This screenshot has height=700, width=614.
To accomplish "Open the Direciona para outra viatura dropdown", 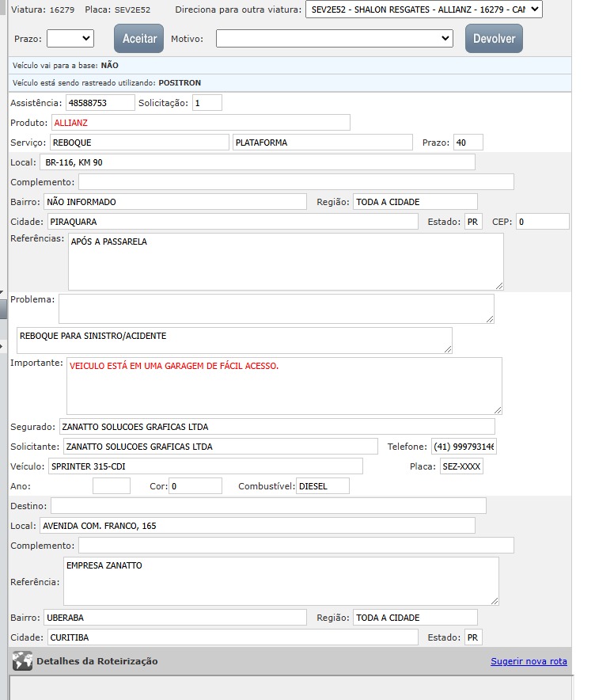I will pyautogui.click(x=423, y=10).
